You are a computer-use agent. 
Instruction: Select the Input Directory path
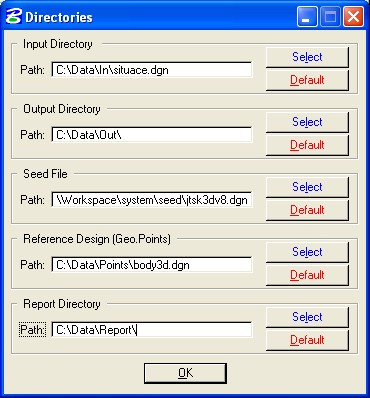tap(307, 57)
